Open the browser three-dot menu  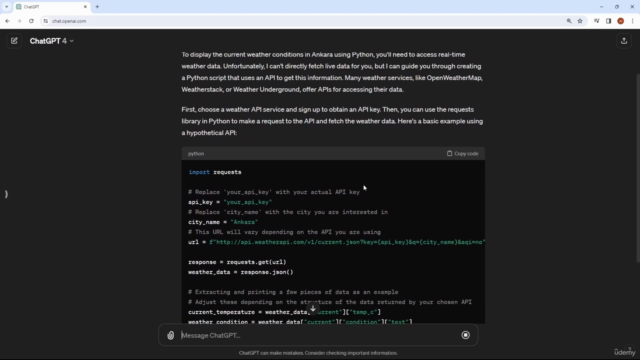tap(632, 21)
